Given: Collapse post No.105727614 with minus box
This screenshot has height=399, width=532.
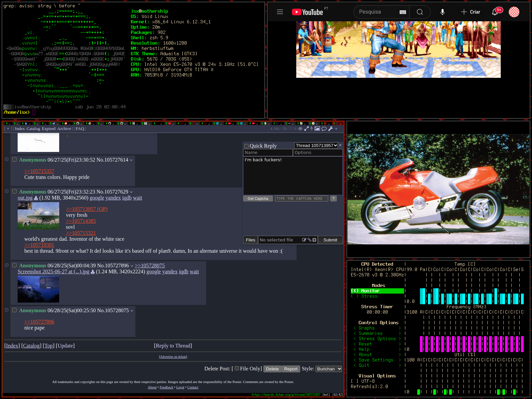Looking at the screenshot, I should pos(6,159).
